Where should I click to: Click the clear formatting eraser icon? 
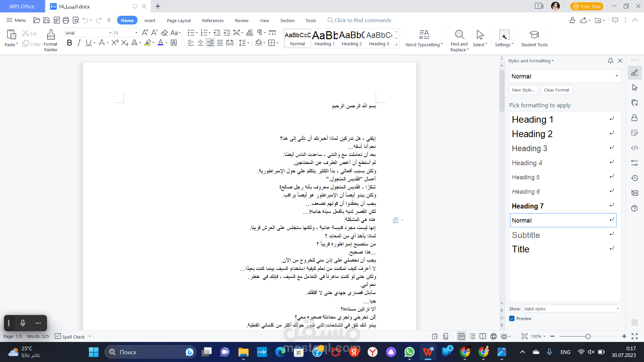pos(164,33)
